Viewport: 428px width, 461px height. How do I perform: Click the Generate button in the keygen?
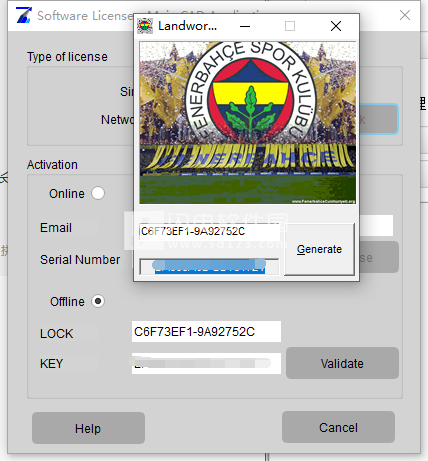point(319,249)
